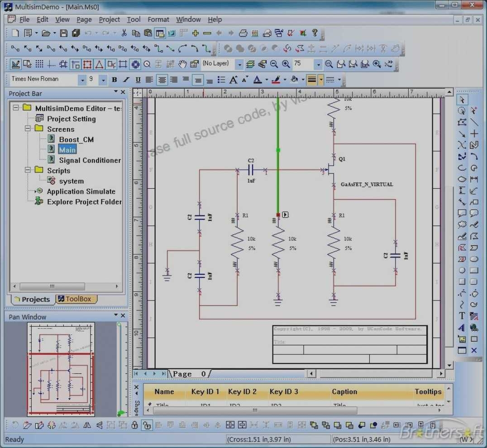Activate the Pan hand tool
Screen dimensions: 487x448
(x=182, y=64)
